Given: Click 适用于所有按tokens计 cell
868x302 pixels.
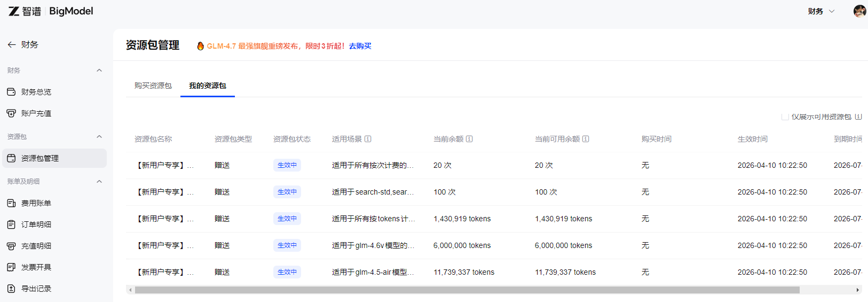Looking at the screenshot, I should [x=373, y=219].
